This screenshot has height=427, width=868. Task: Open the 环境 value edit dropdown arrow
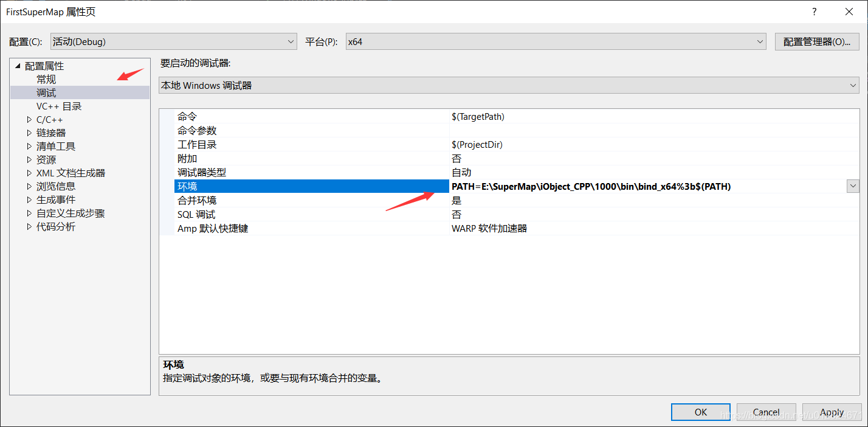(852, 186)
